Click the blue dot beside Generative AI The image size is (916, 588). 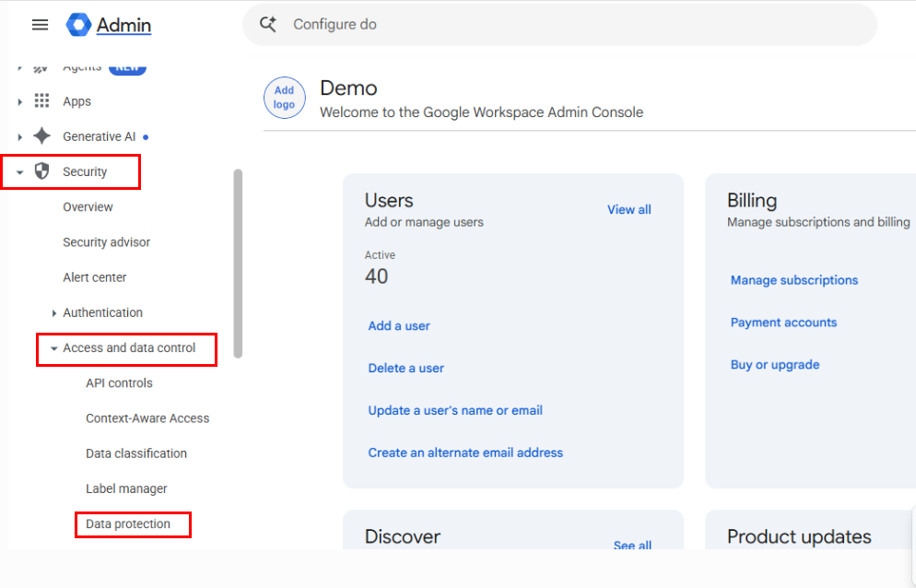pos(146,137)
